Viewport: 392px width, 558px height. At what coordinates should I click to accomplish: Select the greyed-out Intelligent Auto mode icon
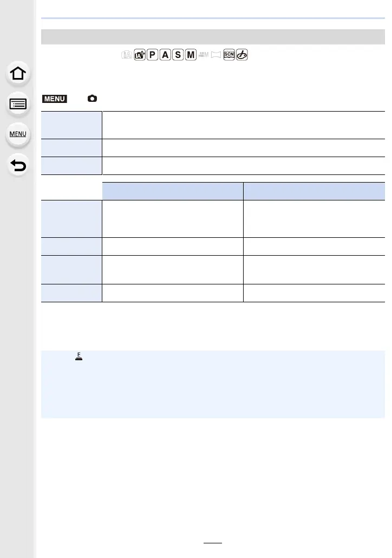(x=127, y=55)
